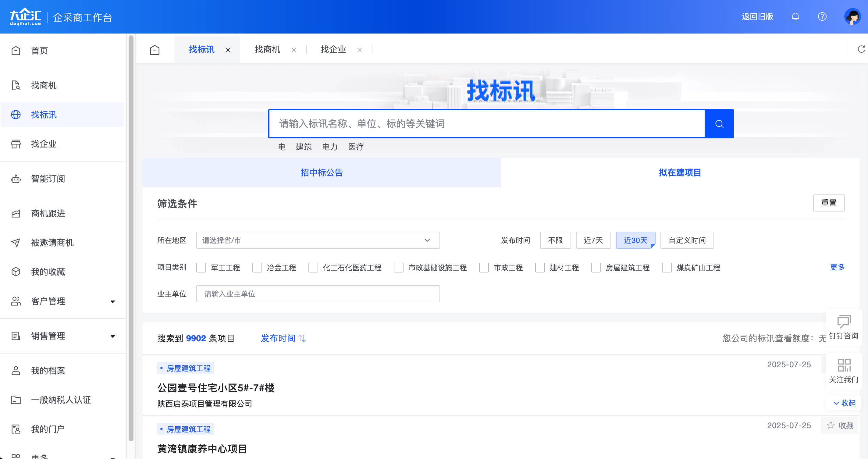Switch to the 拟在建项目 tab

679,172
